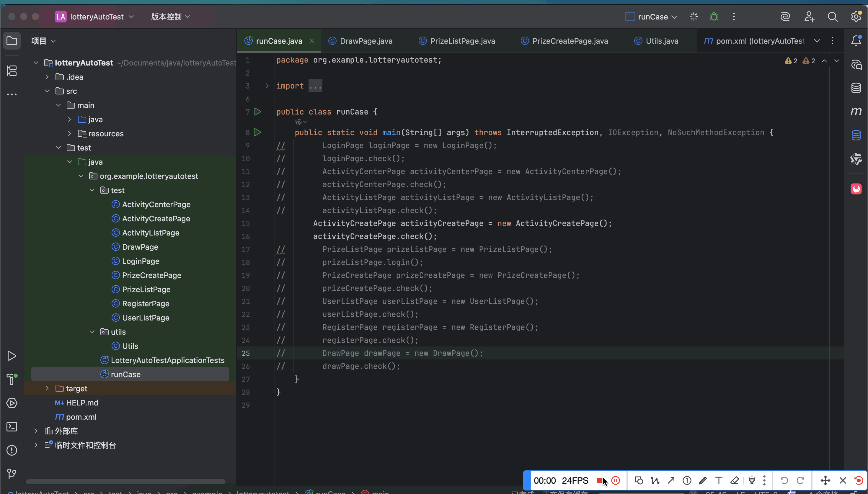Click the red plugin icon in right sidebar
868x494 pixels.
point(856,189)
